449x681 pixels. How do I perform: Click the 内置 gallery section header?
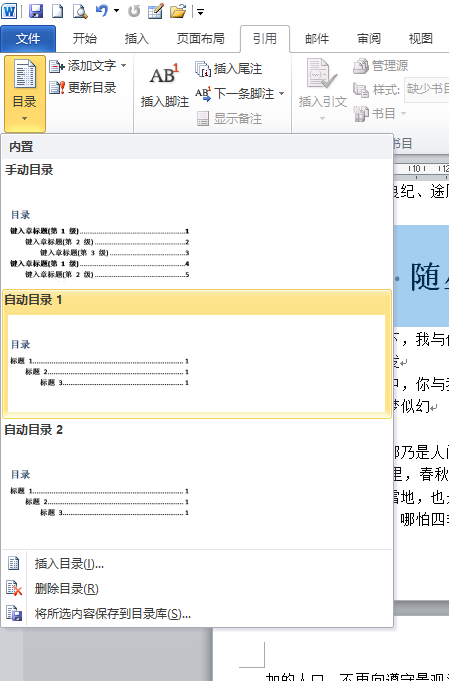[197, 147]
